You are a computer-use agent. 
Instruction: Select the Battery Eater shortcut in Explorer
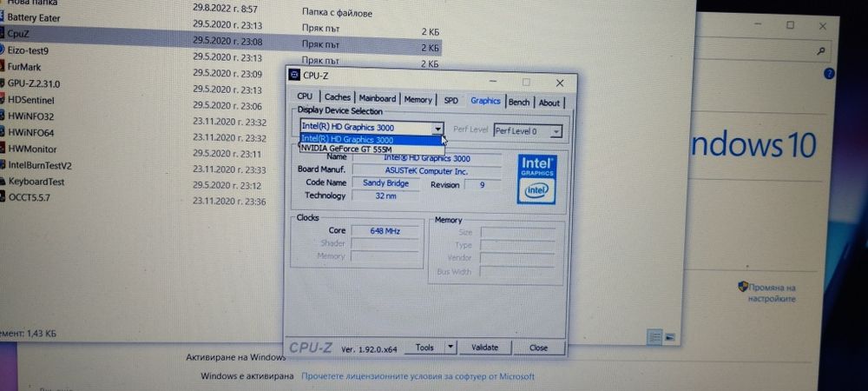tap(34, 17)
